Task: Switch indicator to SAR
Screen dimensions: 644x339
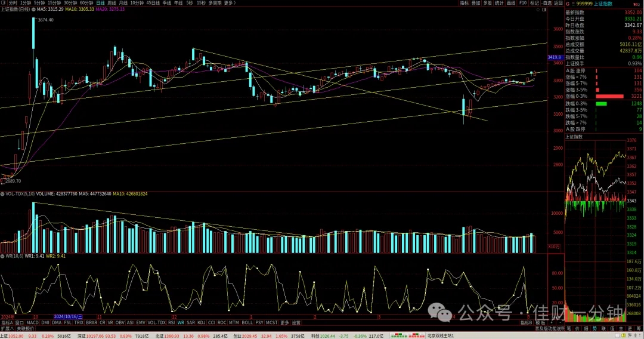Action: (191, 323)
